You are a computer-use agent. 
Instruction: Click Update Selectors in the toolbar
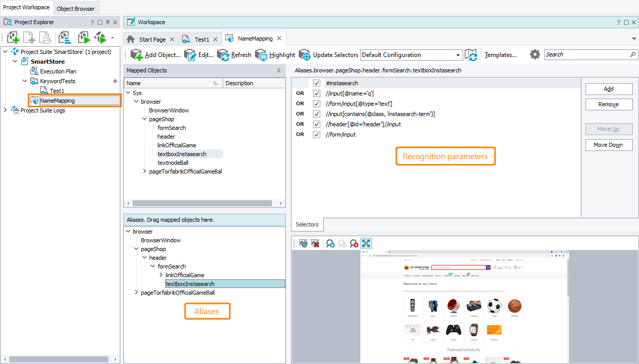pyautogui.click(x=328, y=55)
